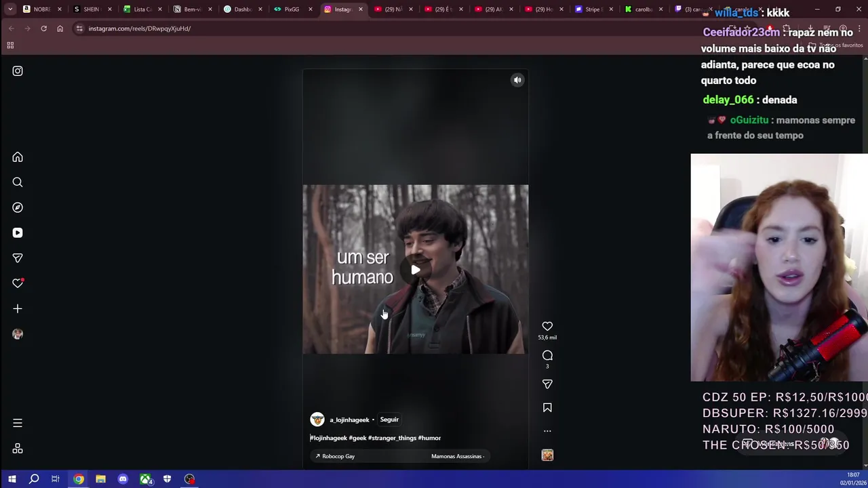Open the Windows Start menu
The width and height of the screenshot is (868, 488).
12,479
